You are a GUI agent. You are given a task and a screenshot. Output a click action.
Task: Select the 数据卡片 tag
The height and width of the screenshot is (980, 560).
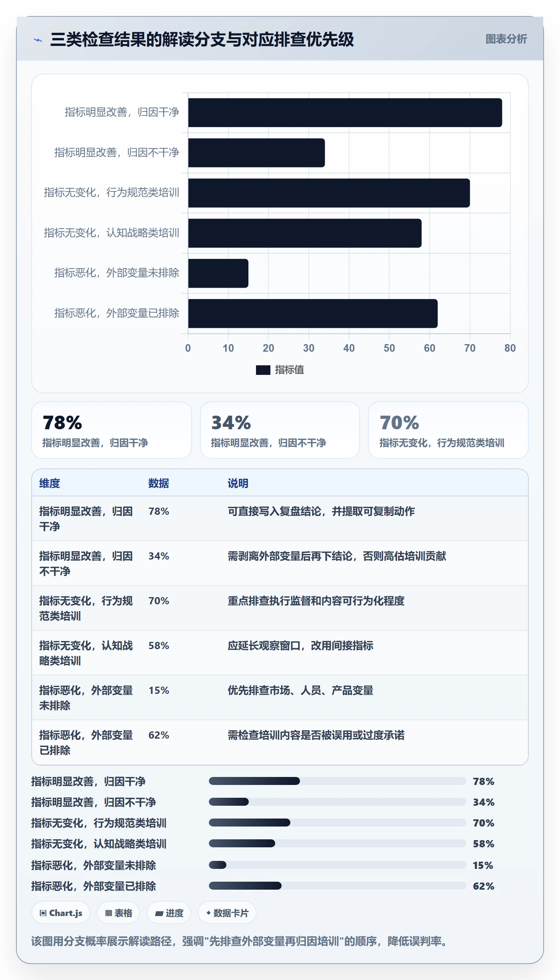coord(227,913)
